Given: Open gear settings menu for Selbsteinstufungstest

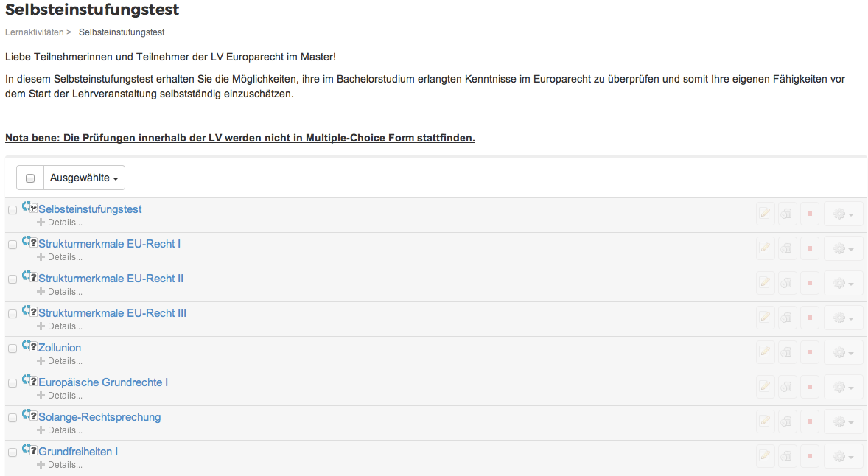Looking at the screenshot, I should pos(843,214).
